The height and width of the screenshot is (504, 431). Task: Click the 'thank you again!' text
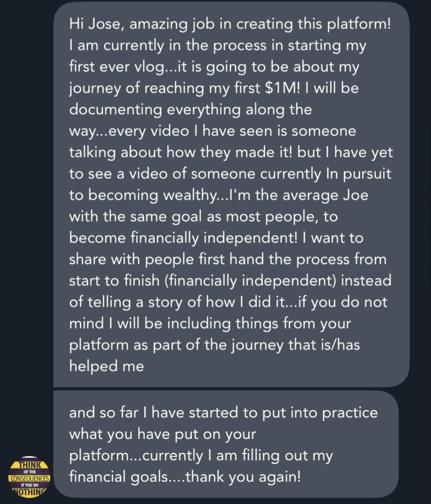coord(243,477)
